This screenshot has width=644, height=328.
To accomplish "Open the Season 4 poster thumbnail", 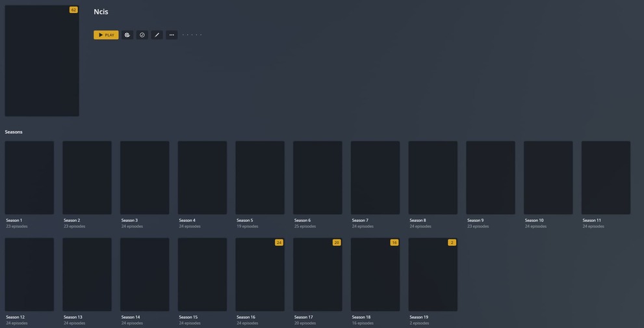I will [202, 178].
